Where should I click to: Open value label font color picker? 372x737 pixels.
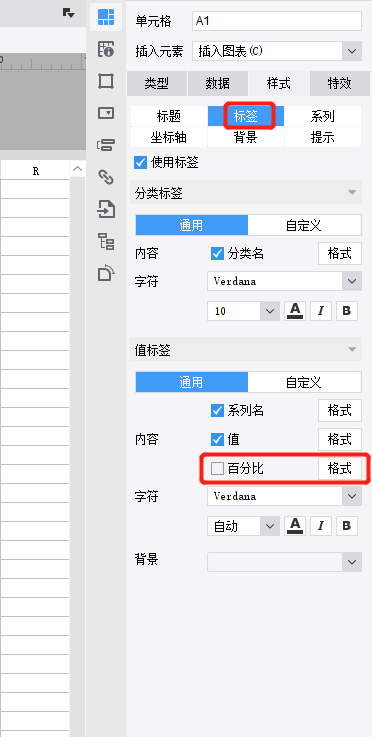click(x=295, y=525)
